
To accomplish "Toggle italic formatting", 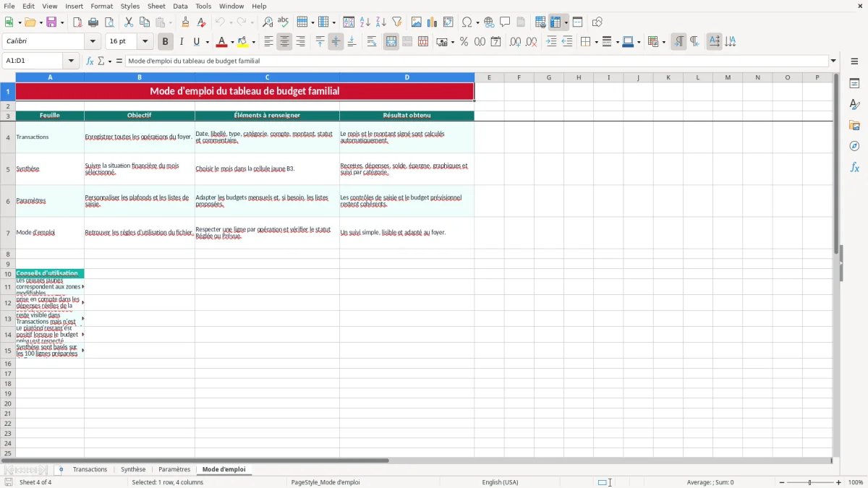I will 182,42.
